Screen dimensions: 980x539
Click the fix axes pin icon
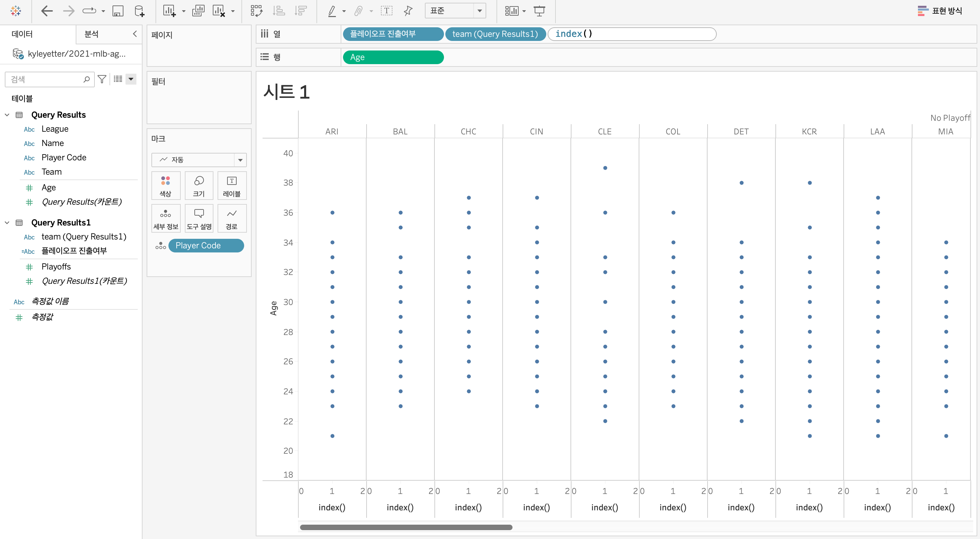(x=408, y=11)
